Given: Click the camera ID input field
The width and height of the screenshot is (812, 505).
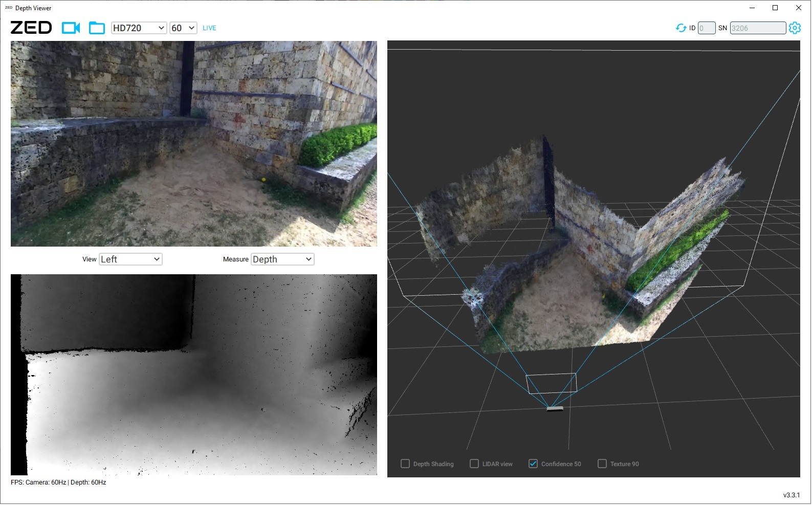Looking at the screenshot, I should 707,28.
